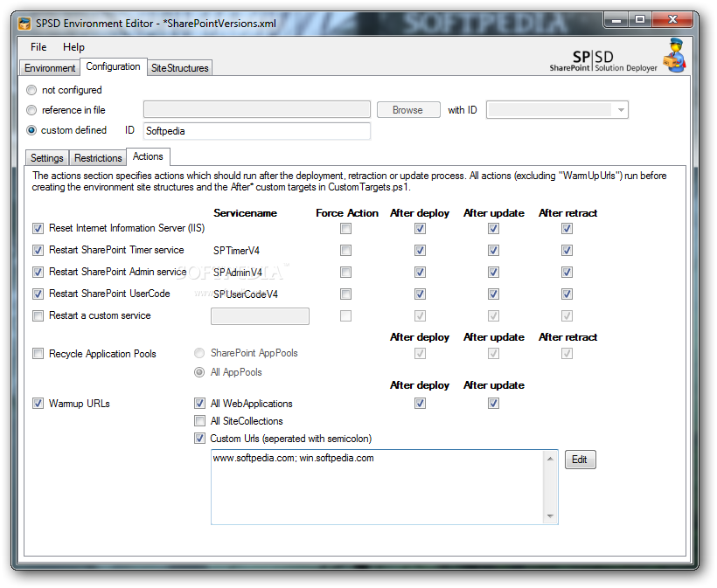Toggle After retract for SPTimerV4 row
Image resolution: width=717 pixels, height=588 pixels.
pyautogui.click(x=567, y=251)
